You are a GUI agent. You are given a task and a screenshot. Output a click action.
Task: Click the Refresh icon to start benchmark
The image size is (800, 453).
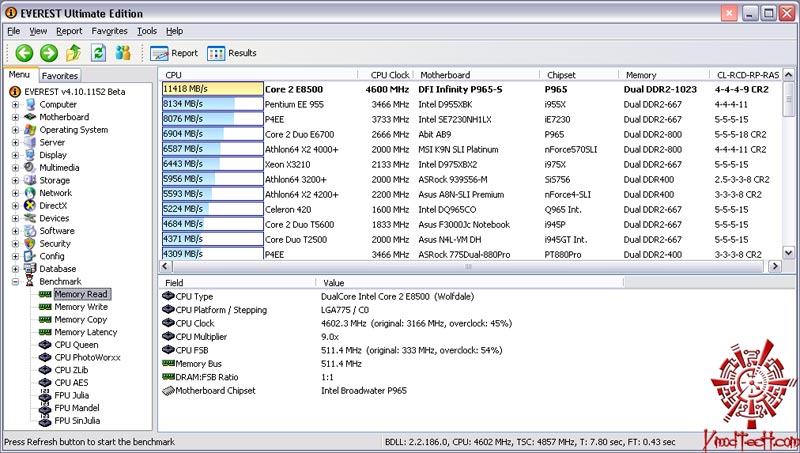click(x=98, y=53)
